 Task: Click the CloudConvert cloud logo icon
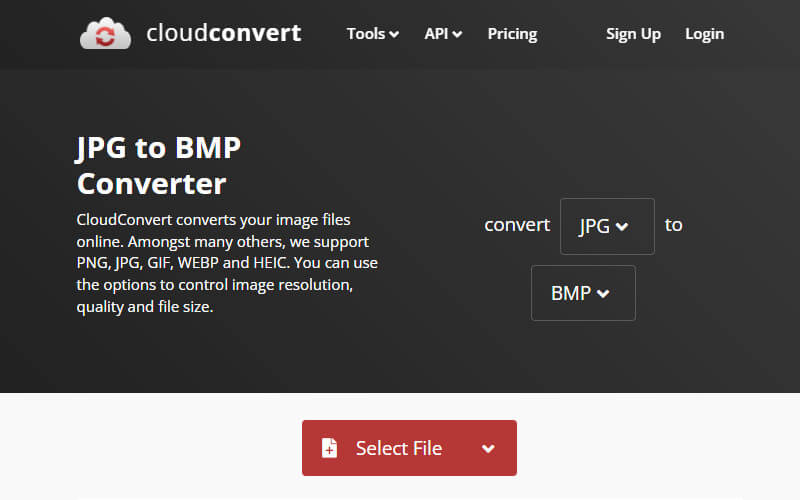click(105, 33)
